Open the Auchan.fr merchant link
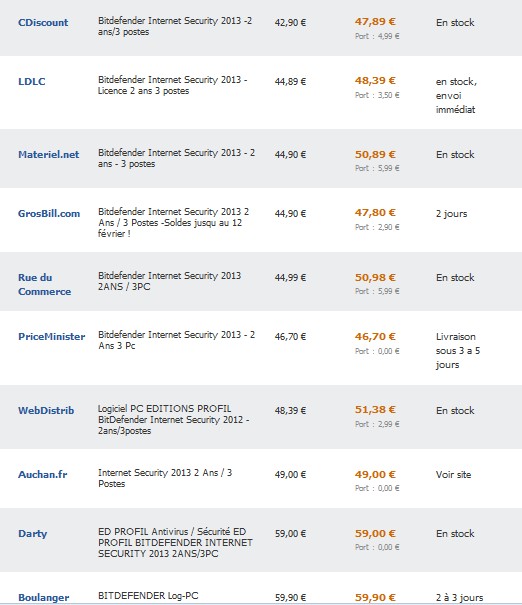 [x=42, y=474]
